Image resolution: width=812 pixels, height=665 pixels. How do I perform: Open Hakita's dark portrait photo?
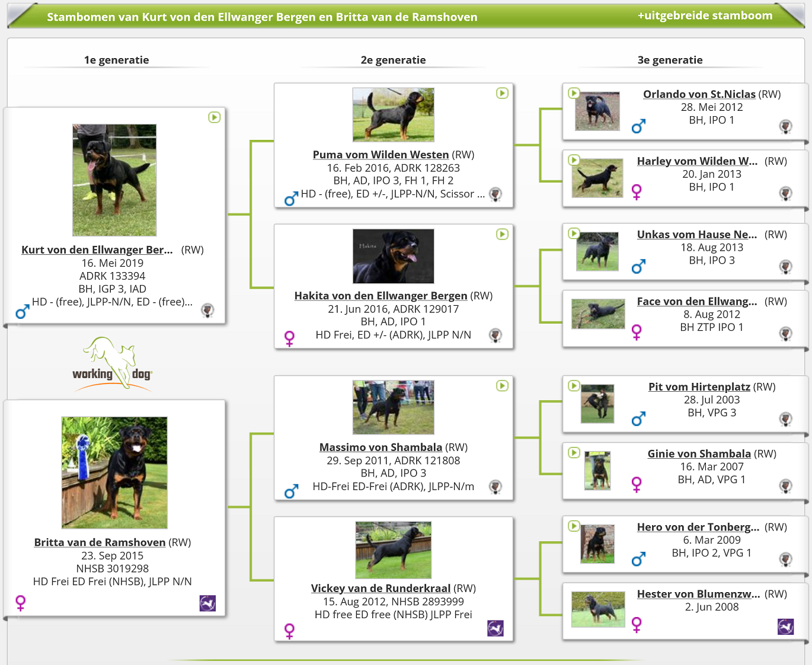click(x=394, y=256)
